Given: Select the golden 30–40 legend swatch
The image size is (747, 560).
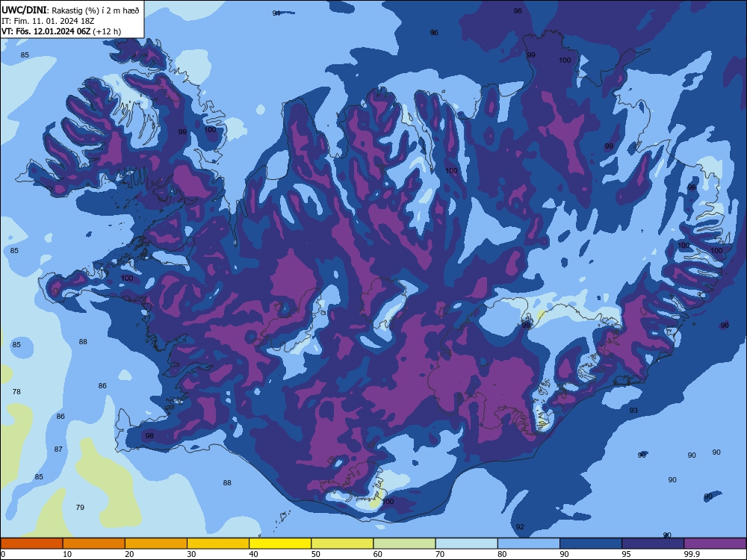Looking at the screenshot, I should tap(218, 544).
